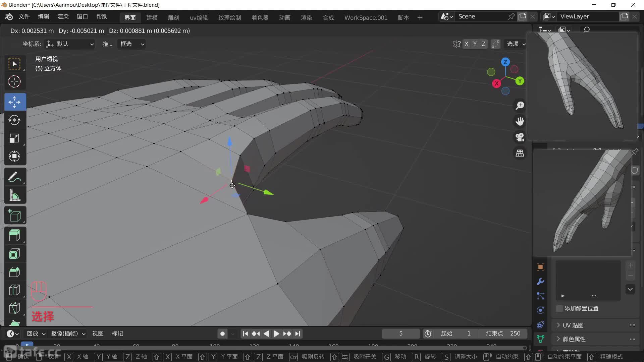Open the 选项 options dropdown
Screen dimensions: 644x362
pyautogui.click(x=516, y=44)
